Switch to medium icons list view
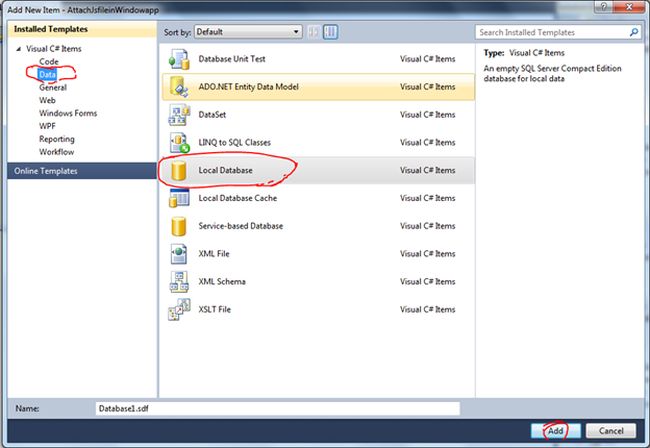Viewport: 650px width, 448px height. pos(330,32)
